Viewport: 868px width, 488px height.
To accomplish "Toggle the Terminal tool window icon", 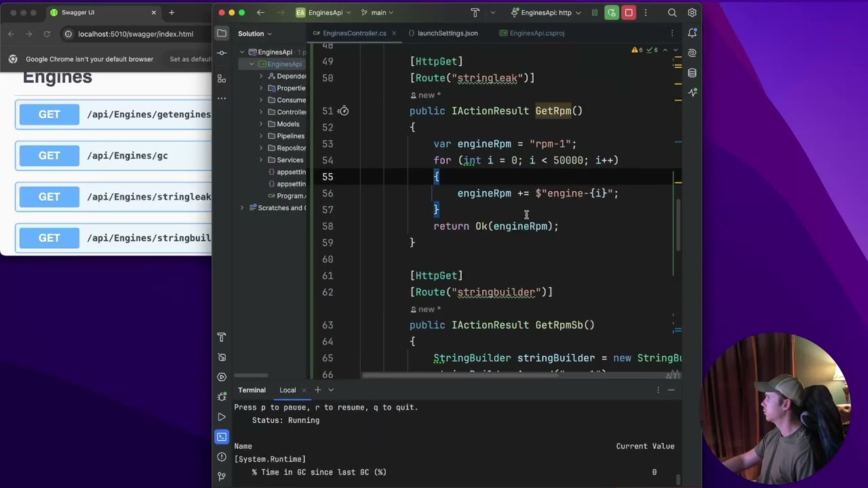I will tap(222, 436).
